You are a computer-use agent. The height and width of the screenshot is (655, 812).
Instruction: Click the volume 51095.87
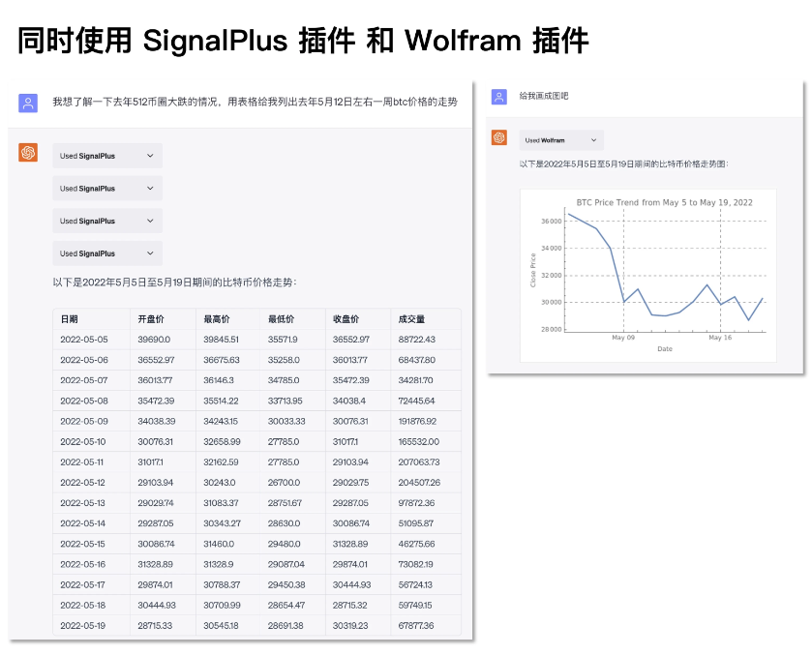[416, 523]
